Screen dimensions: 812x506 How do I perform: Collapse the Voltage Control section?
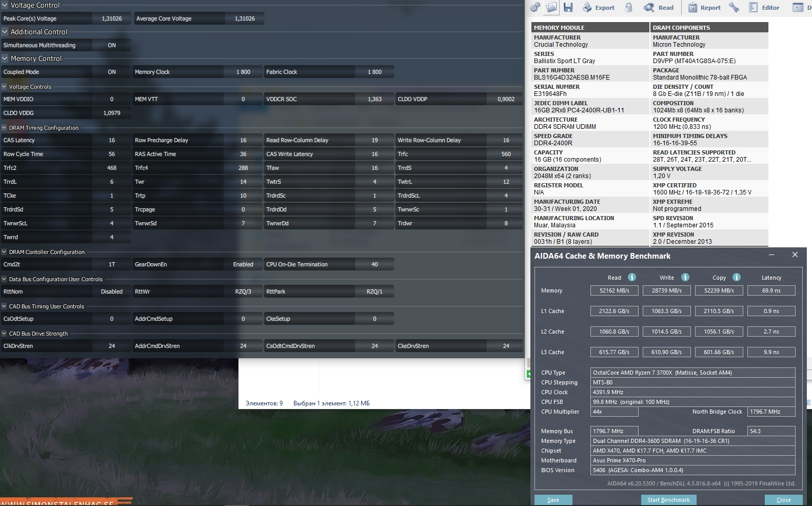click(x=5, y=5)
